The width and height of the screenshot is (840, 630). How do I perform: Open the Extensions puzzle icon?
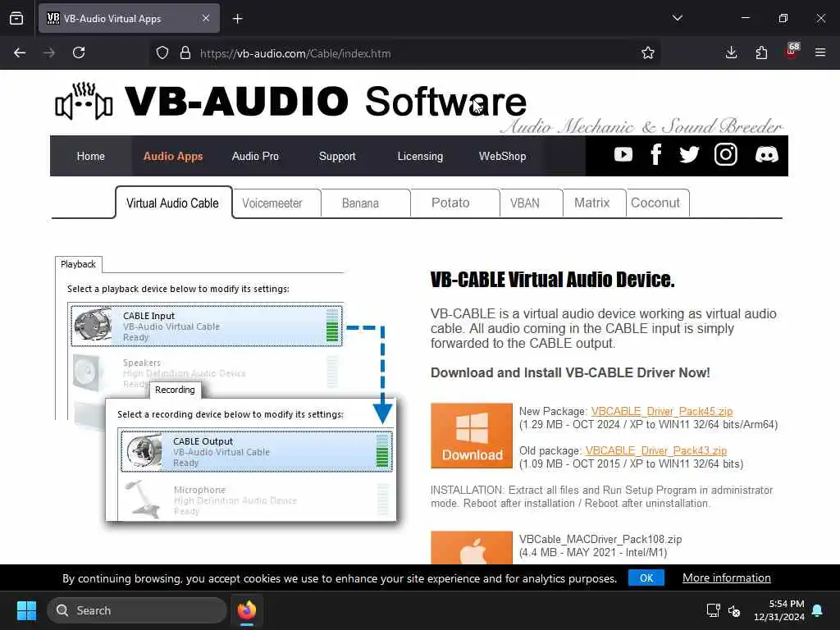point(761,52)
